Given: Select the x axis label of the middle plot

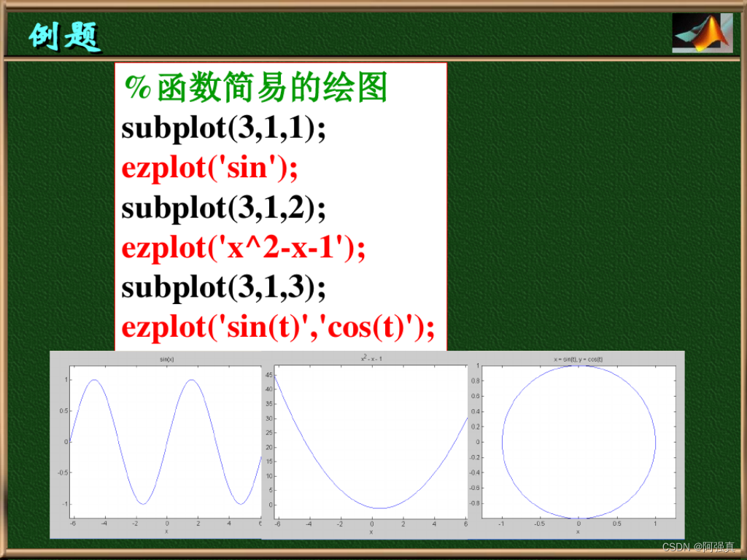Looking at the screenshot, I should (371, 531).
